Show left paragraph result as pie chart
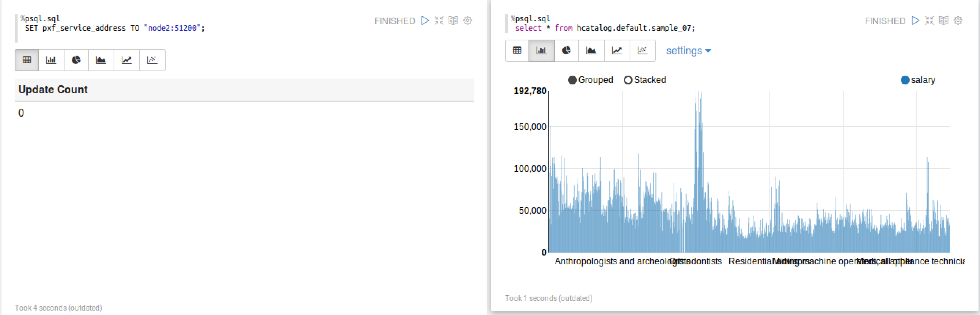Viewport: 980px width, 315px height. coord(76,60)
